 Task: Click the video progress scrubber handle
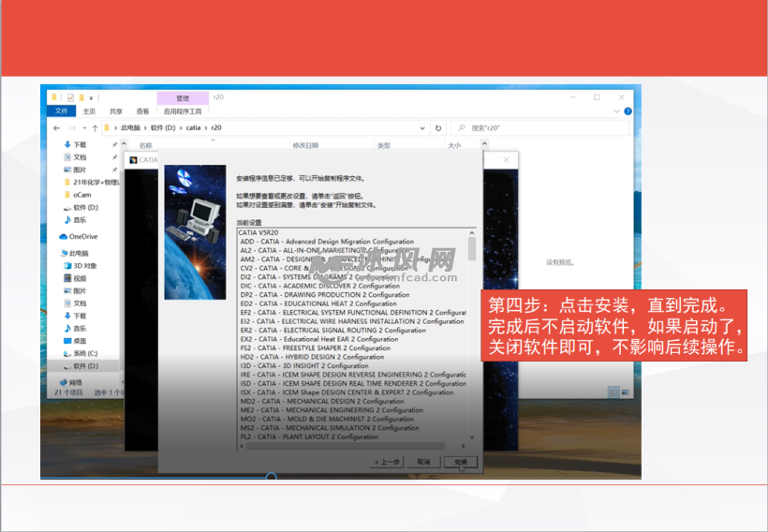coord(271,476)
